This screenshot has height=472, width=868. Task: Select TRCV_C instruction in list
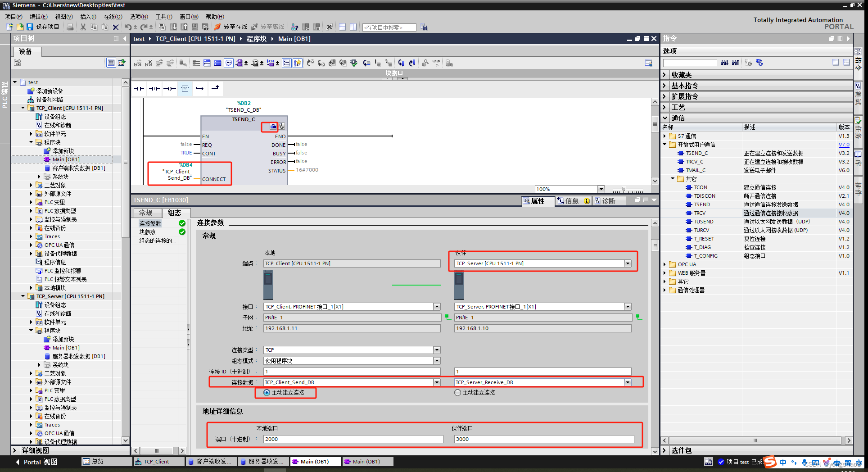(x=695, y=162)
